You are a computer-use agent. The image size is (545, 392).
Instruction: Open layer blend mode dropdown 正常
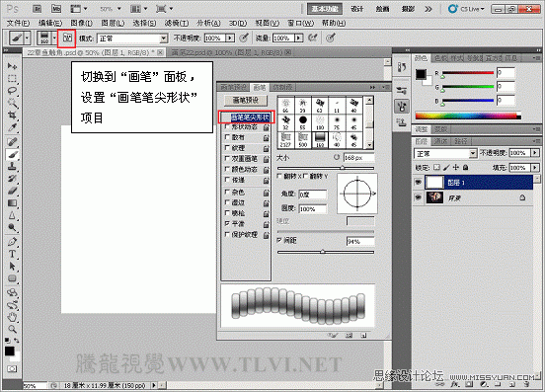pyautogui.click(x=445, y=153)
